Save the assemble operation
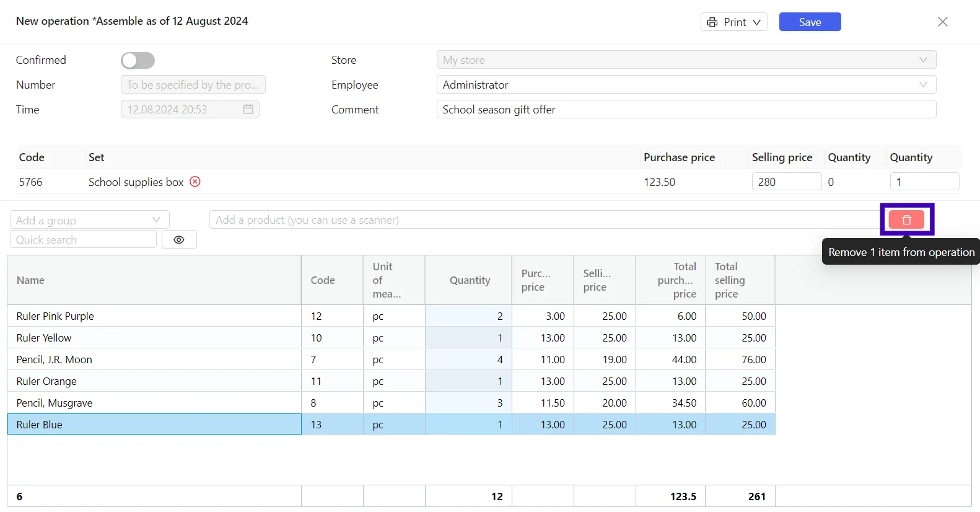Image resolution: width=980 pixels, height=512 pixels. (810, 22)
